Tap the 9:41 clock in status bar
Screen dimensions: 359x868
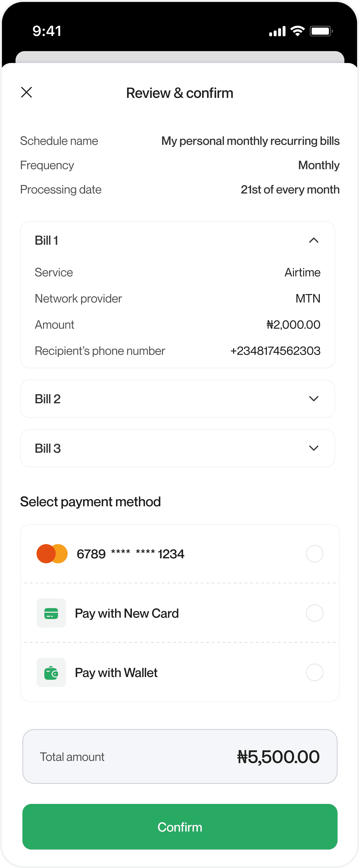click(47, 31)
